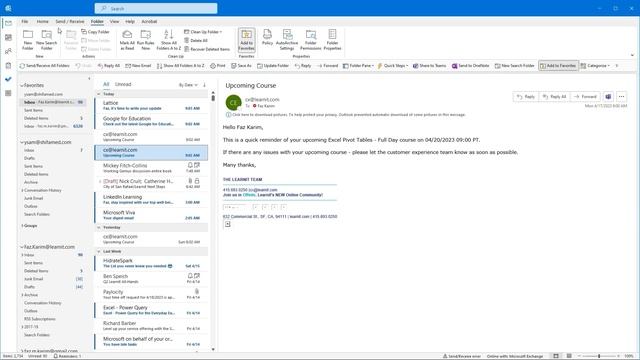Open the Categorize dropdown
This screenshot has width=640, height=360.
tap(596, 66)
